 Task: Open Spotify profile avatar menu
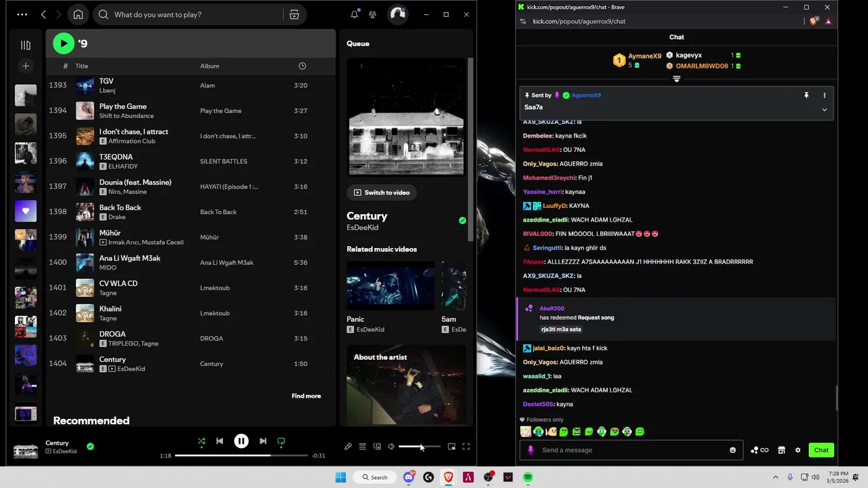398,14
